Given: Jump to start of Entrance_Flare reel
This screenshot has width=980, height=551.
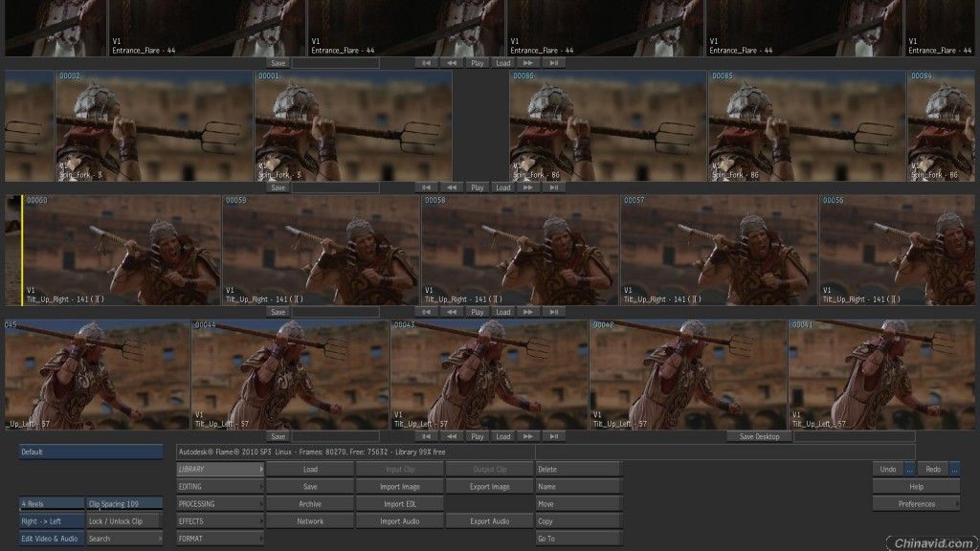Looking at the screenshot, I should 426,63.
